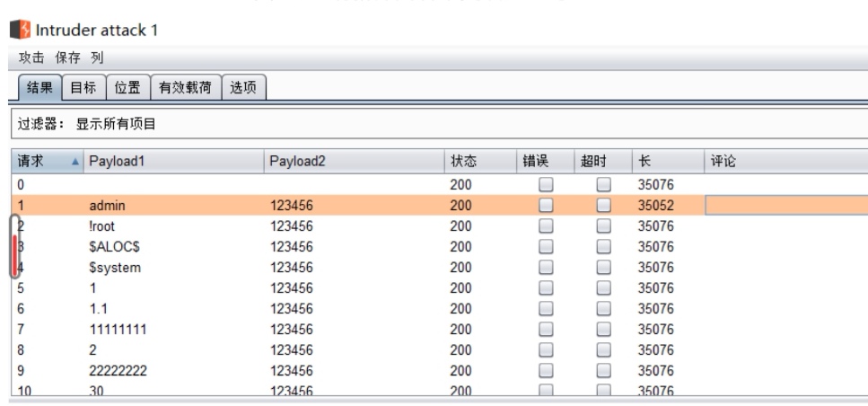
Task: Select the !root payload cell
Action: coord(101,226)
